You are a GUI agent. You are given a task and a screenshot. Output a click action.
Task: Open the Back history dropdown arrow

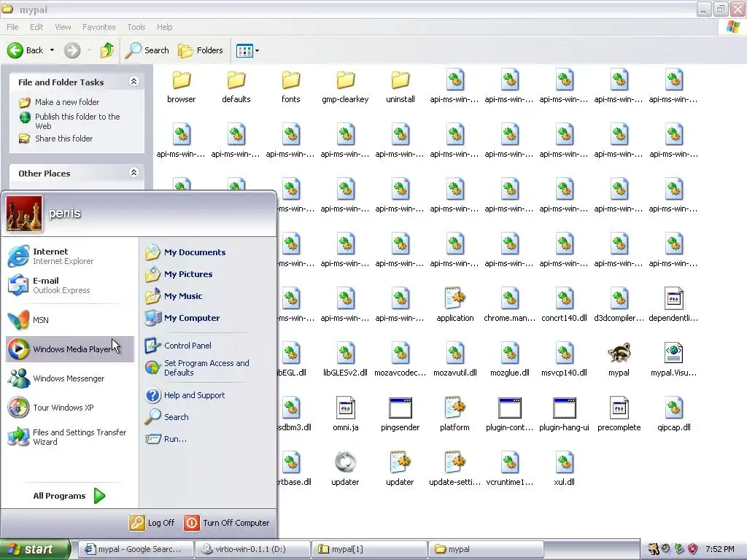[x=52, y=50]
